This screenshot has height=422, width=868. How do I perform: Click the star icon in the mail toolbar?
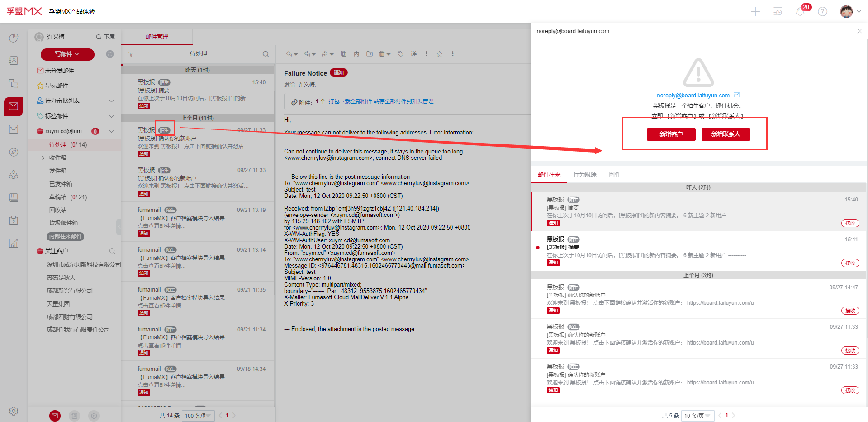(439, 54)
